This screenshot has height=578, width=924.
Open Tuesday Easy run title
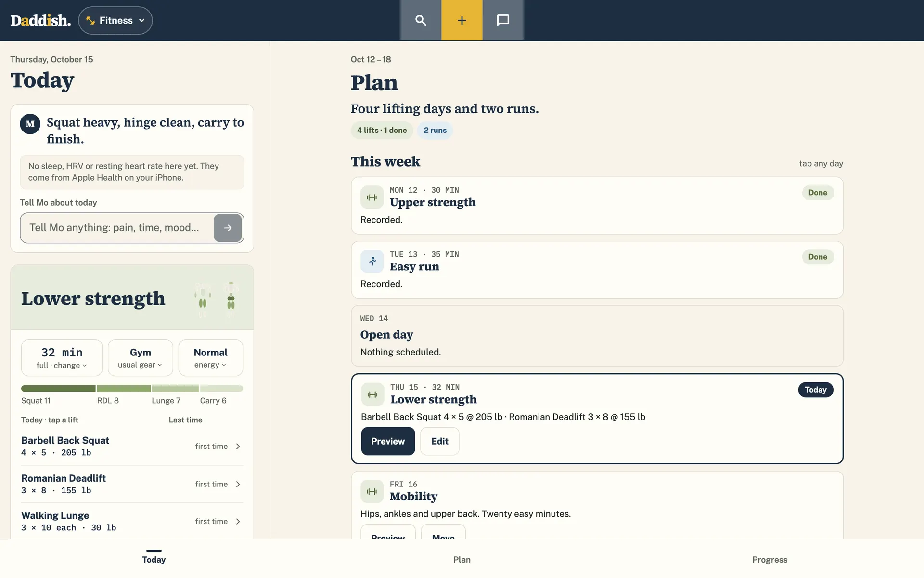[x=414, y=266]
